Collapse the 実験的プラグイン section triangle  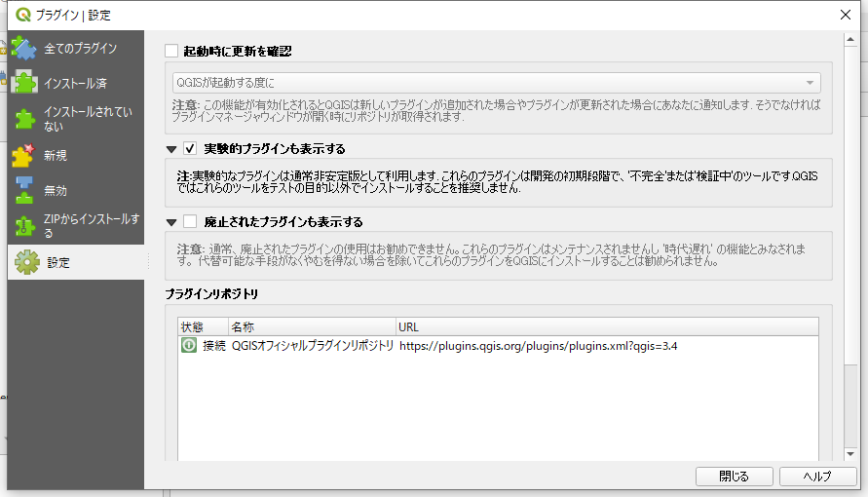click(x=172, y=149)
